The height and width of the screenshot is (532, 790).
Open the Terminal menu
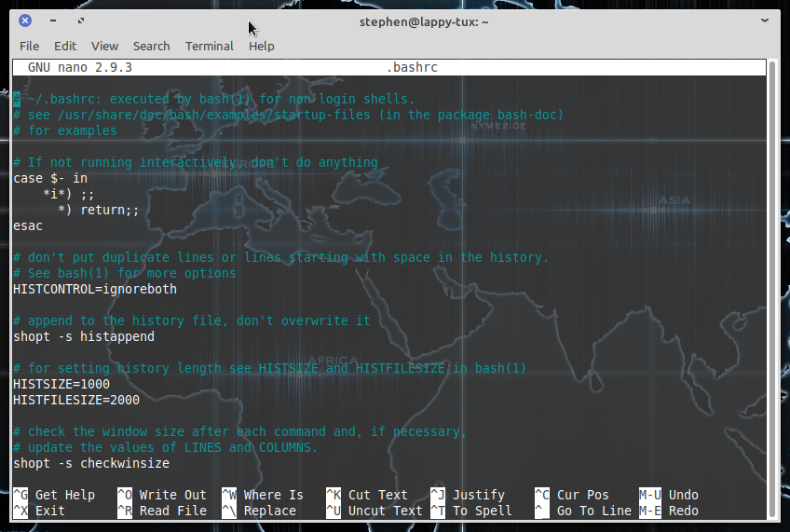209,46
